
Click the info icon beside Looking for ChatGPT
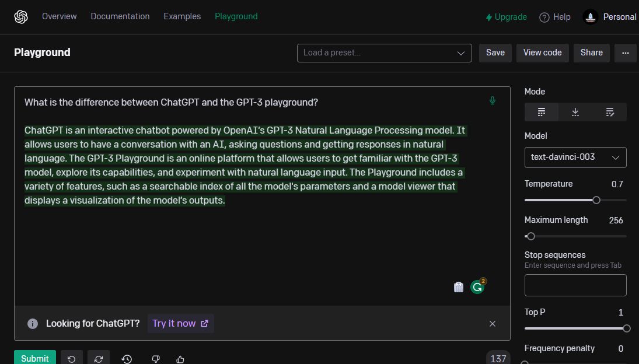point(33,324)
